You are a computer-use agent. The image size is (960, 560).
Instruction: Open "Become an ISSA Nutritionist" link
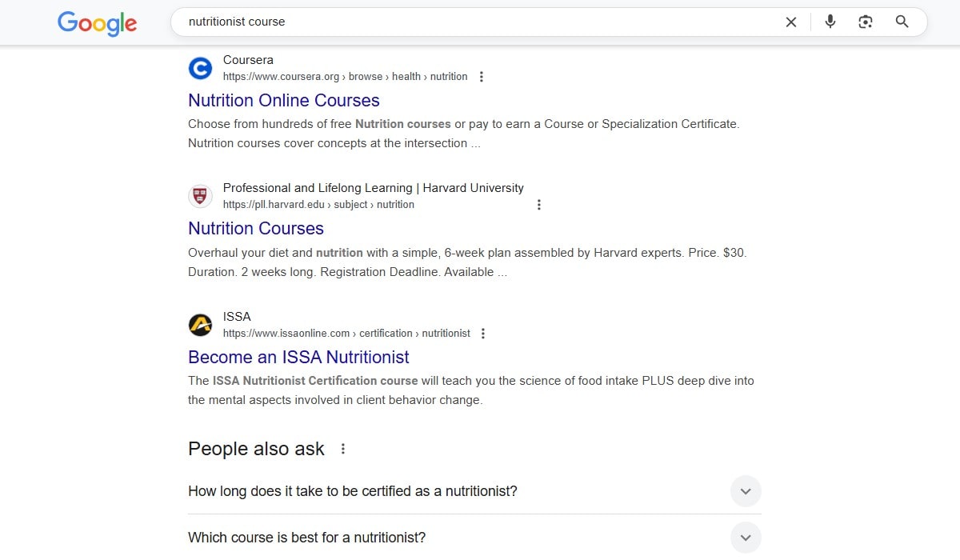[298, 358]
